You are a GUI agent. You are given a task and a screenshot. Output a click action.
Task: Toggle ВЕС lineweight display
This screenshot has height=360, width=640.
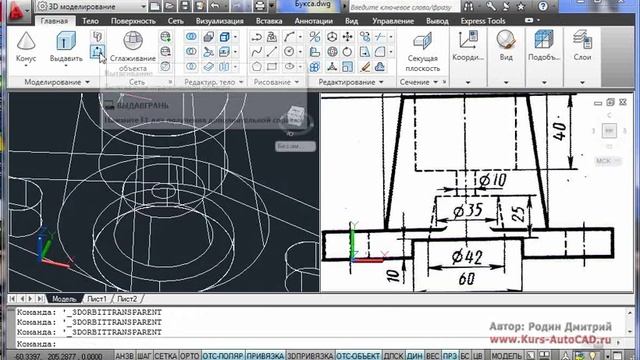433,356
